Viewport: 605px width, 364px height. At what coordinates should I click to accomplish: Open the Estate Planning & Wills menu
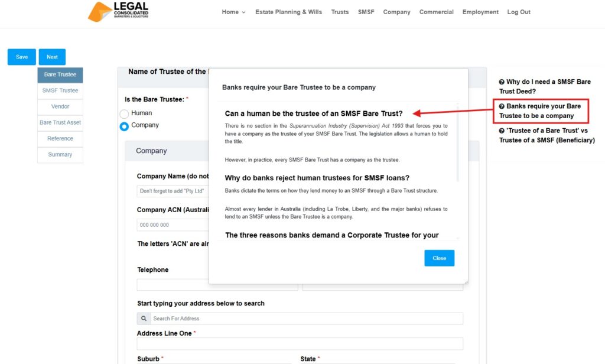(288, 11)
